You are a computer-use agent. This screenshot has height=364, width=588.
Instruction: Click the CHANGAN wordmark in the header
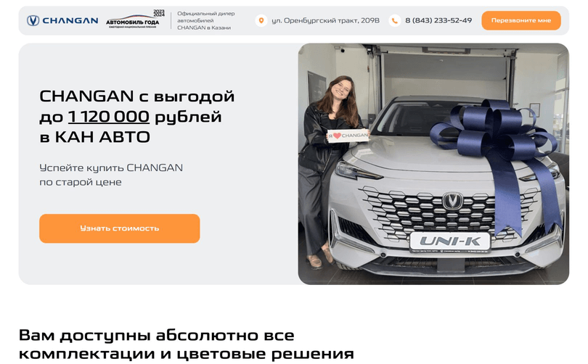tap(70, 20)
